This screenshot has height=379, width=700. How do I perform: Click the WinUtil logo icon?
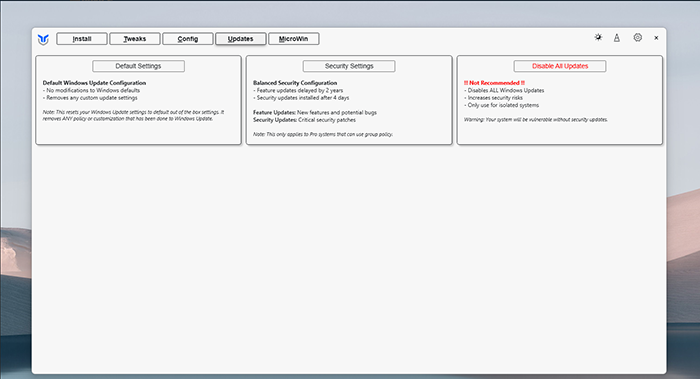tap(43, 39)
